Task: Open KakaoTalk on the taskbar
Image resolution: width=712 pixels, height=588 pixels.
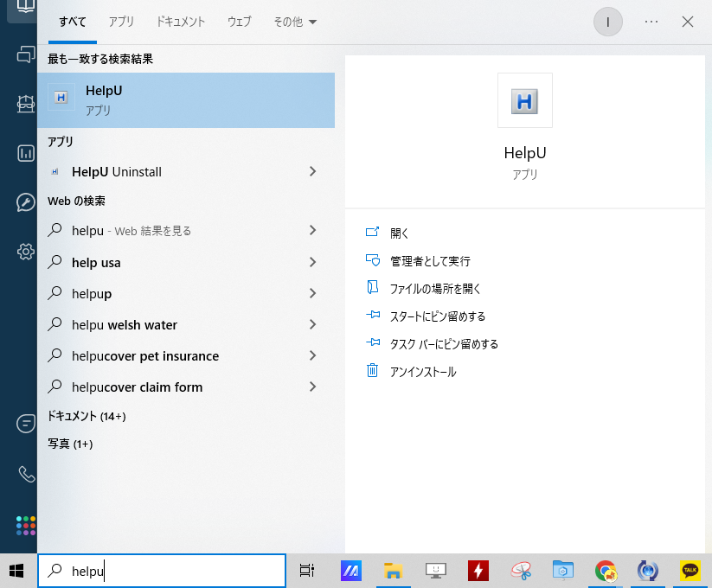Action: [690, 571]
